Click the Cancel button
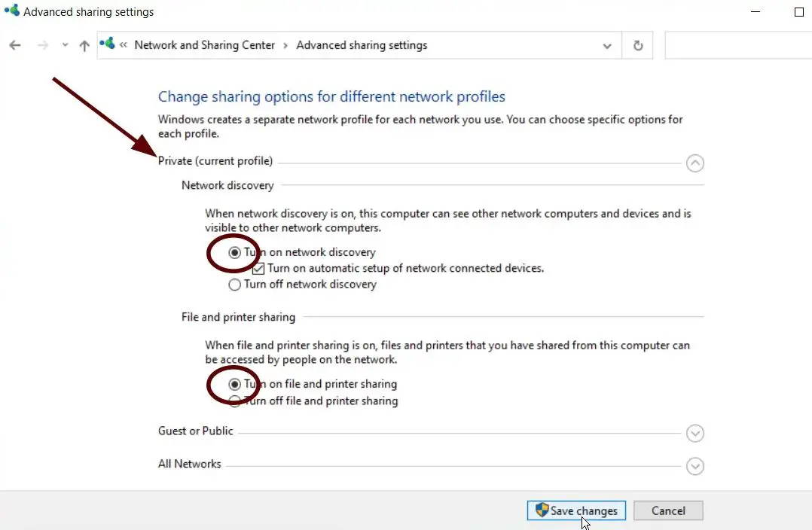Image resolution: width=812 pixels, height=530 pixels. tap(668, 510)
